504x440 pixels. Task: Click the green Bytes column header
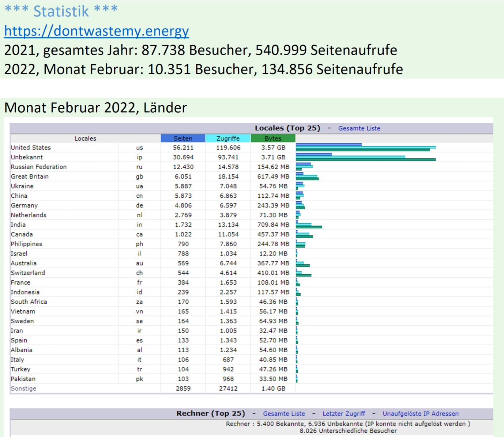point(273,139)
